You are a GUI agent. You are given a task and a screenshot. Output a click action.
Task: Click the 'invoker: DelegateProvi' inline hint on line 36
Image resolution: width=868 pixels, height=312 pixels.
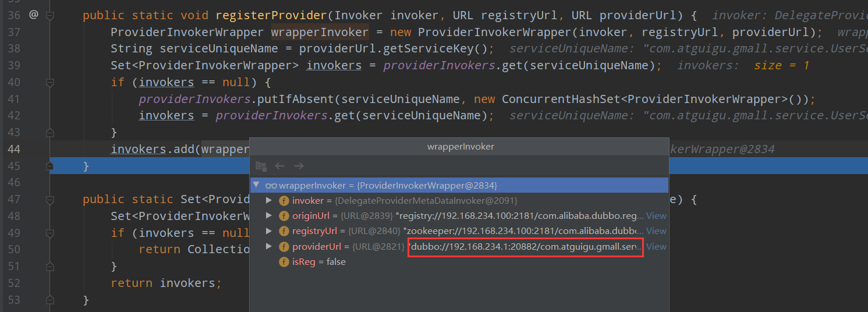789,15
